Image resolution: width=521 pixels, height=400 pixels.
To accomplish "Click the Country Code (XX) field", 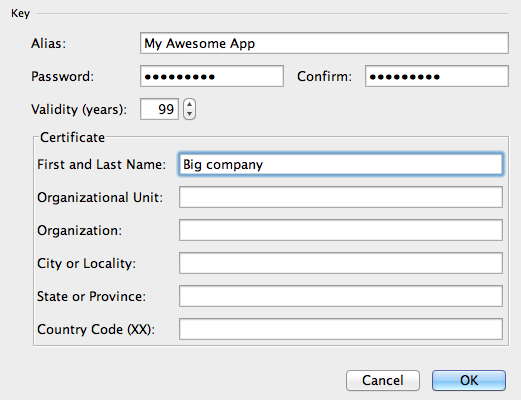I will tap(341, 329).
